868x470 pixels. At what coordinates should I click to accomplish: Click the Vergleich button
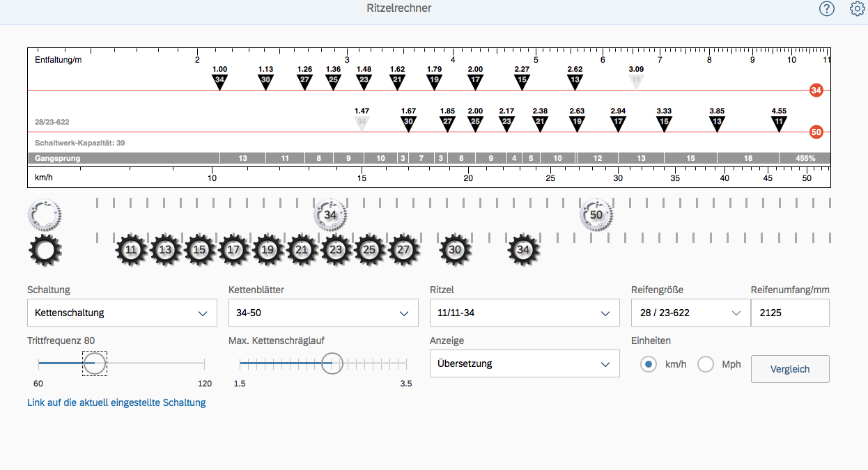pyautogui.click(x=790, y=369)
